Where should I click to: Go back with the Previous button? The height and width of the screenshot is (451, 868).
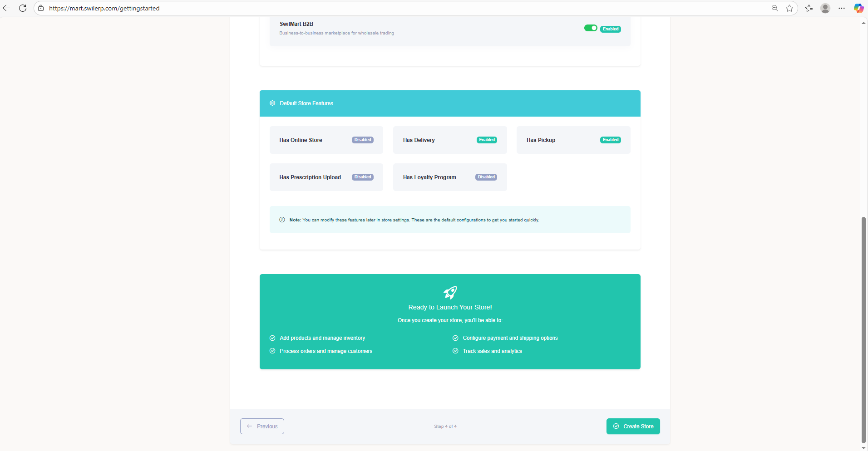pos(262,426)
